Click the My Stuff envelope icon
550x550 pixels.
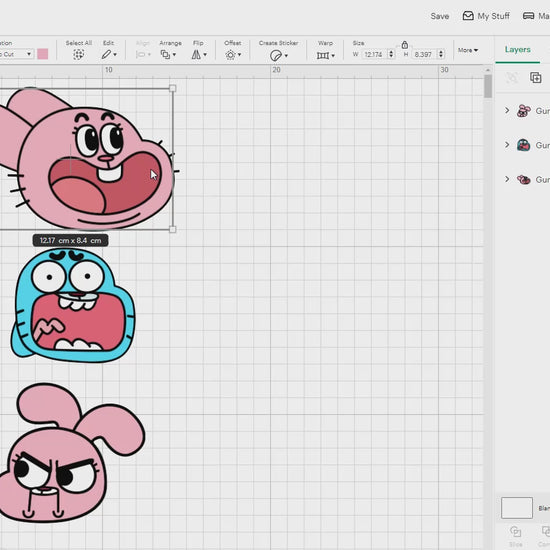pyautogui.click(x=468, y=16)
